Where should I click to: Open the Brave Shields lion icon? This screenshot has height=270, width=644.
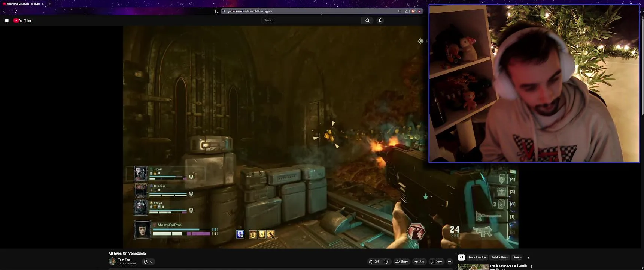(413, 11)
